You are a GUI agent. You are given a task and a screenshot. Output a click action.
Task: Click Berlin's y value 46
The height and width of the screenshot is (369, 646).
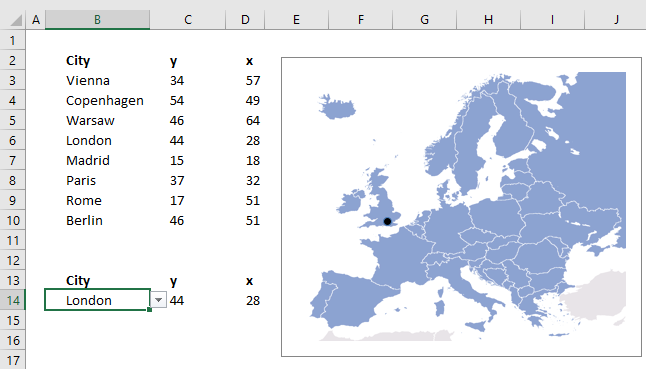pos(177,220)
